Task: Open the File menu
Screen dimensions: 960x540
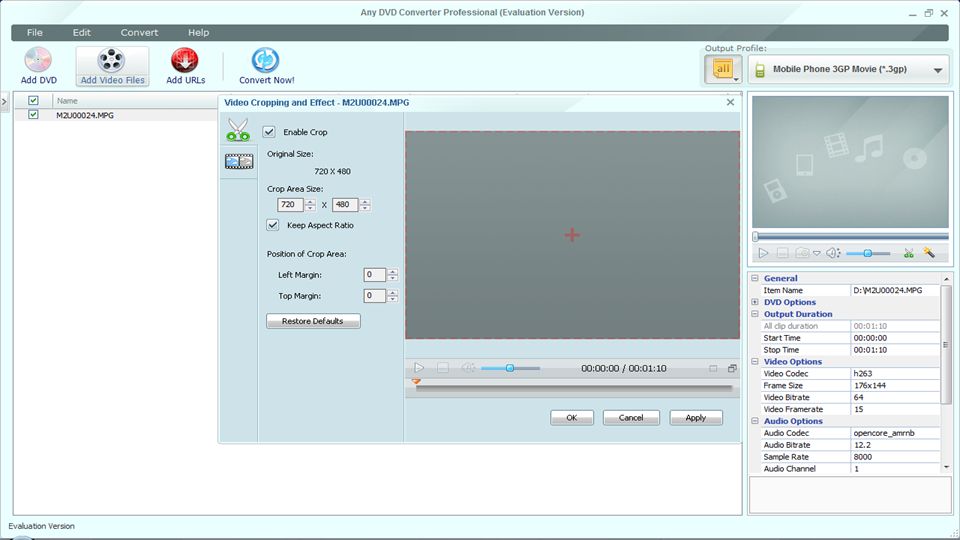Action: click(x=35, y=32)
